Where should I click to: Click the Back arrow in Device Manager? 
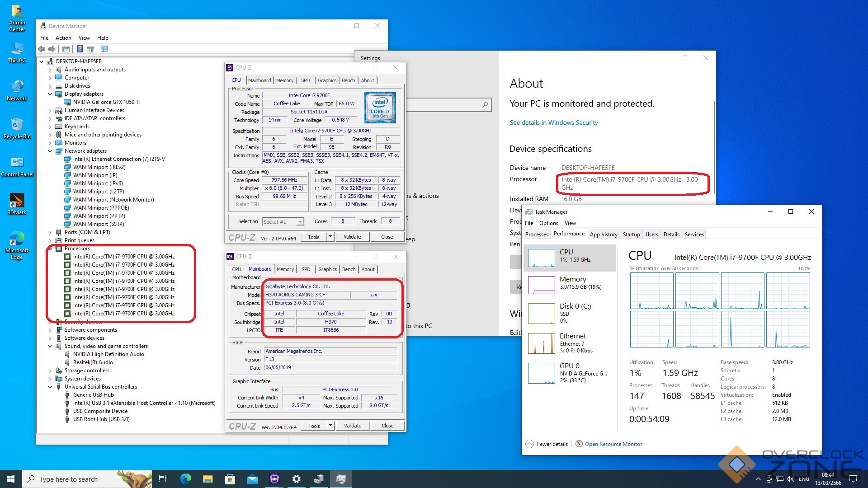tap(42, 49)
